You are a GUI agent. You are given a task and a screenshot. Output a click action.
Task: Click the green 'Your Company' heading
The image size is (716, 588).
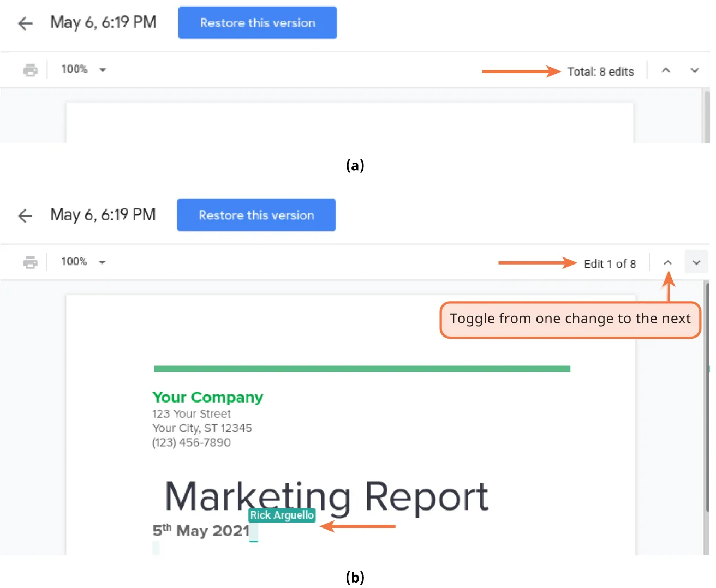(x=207, y=397)
